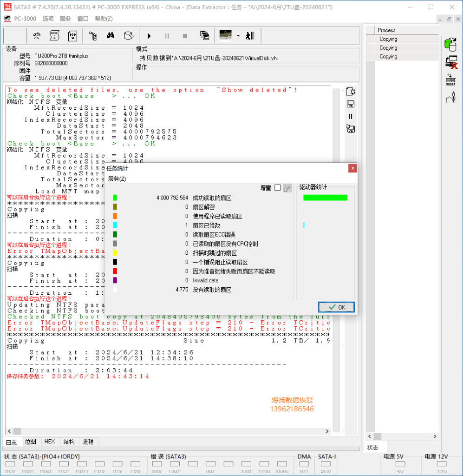463x476 pixels.
Task: Switch to the 位图 tab
Action: [x=31, y=442]
